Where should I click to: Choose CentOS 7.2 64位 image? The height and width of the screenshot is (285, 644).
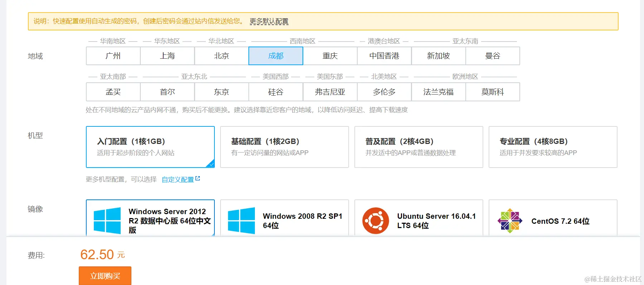[553, 218]
